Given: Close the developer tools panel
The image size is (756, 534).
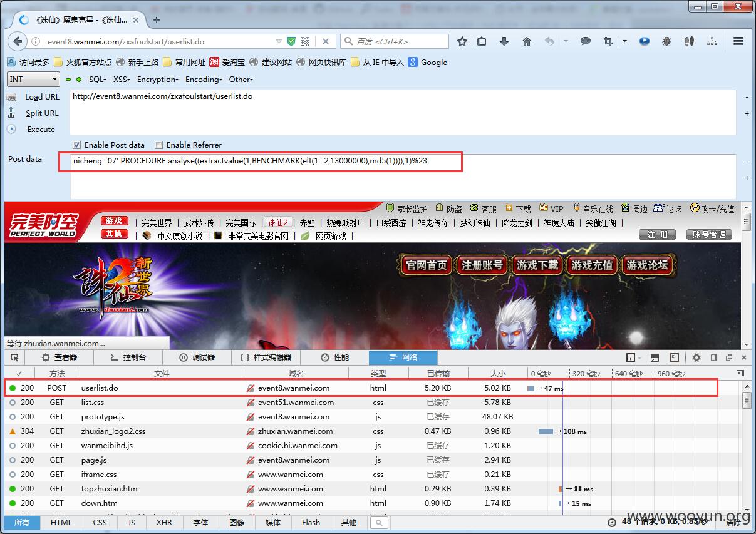Looking at the screenshot, I should (x=744, y=357).
